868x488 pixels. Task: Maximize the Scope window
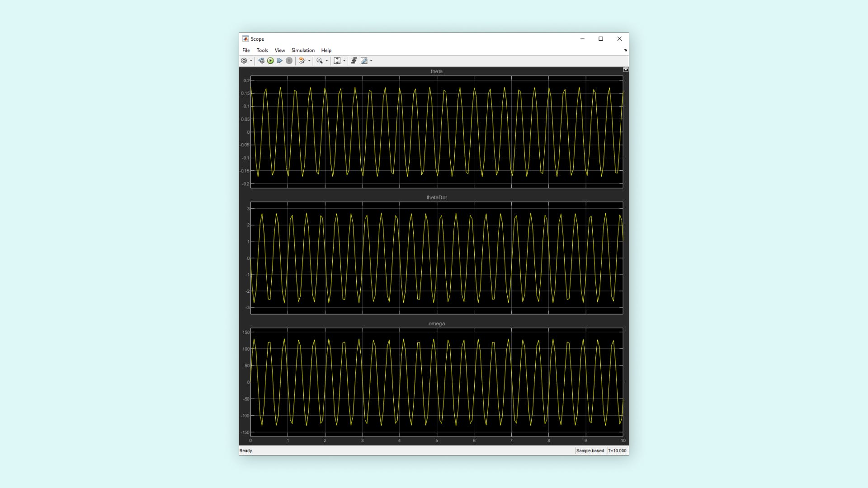pyautogui.click(x=601, y=39)
